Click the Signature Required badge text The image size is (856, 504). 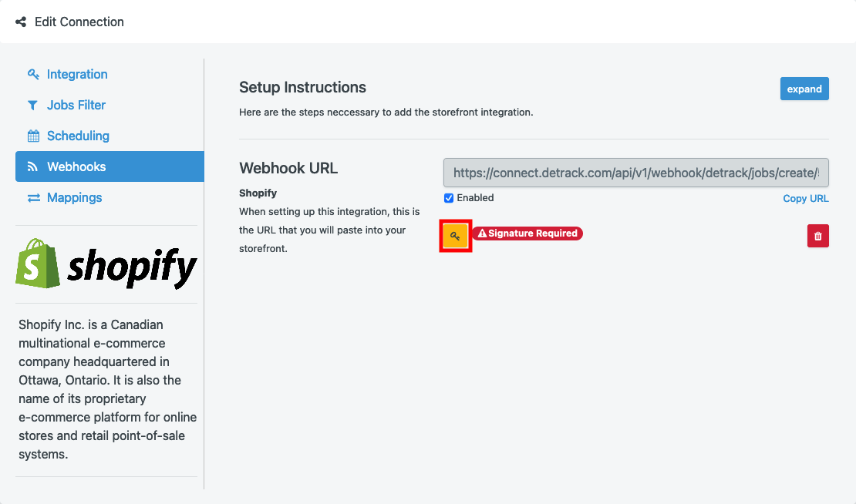pos(532,234)
